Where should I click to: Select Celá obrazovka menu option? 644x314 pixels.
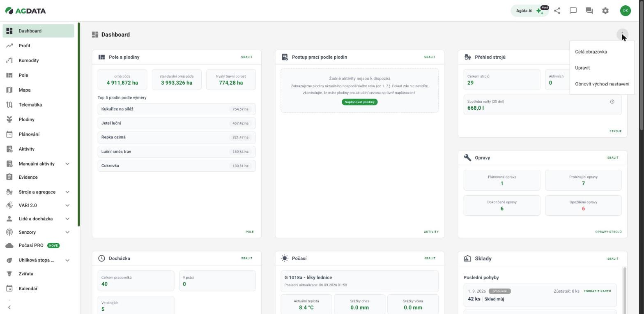tap(602, 52)
